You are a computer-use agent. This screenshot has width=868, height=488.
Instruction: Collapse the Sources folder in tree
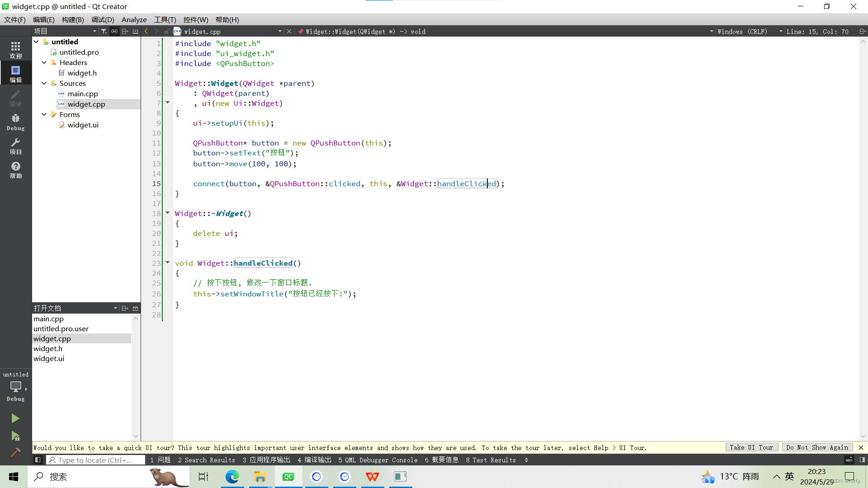pos(44,83)
